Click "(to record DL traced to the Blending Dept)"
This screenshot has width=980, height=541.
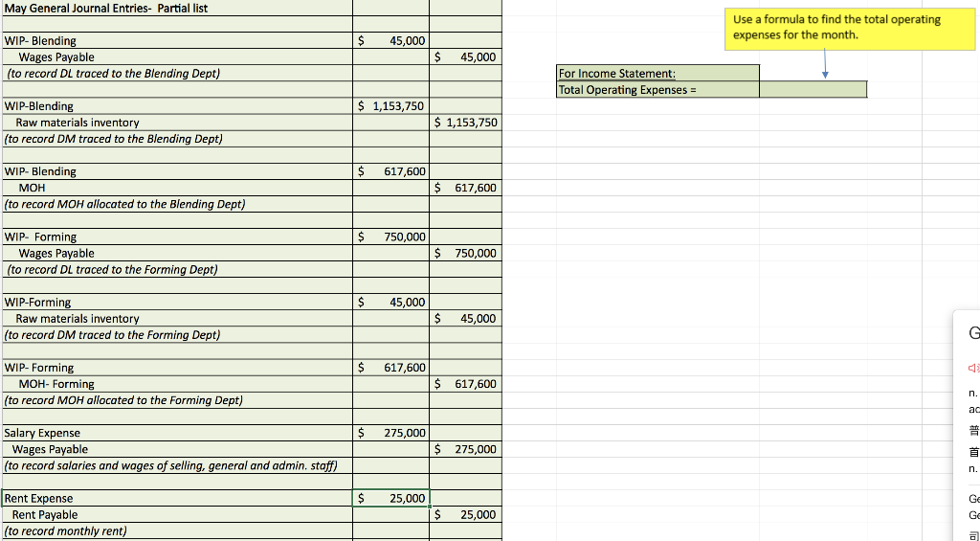pos(113,73)
